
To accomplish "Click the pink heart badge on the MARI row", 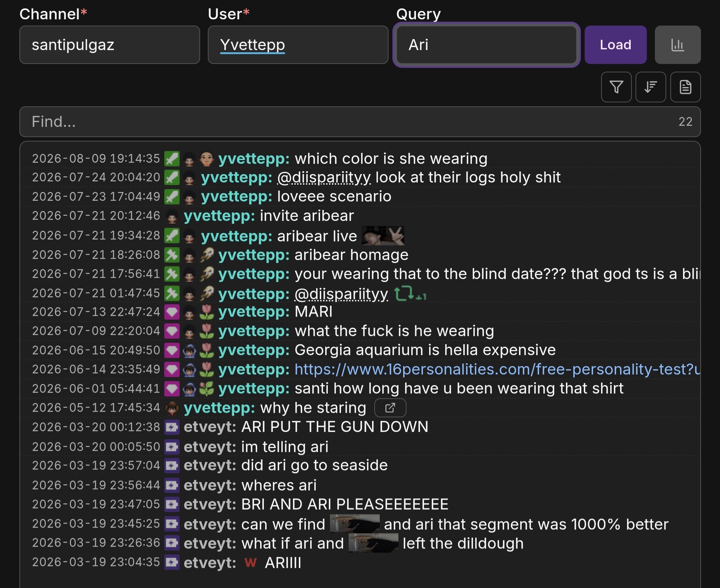I will [x=172, y=312].
